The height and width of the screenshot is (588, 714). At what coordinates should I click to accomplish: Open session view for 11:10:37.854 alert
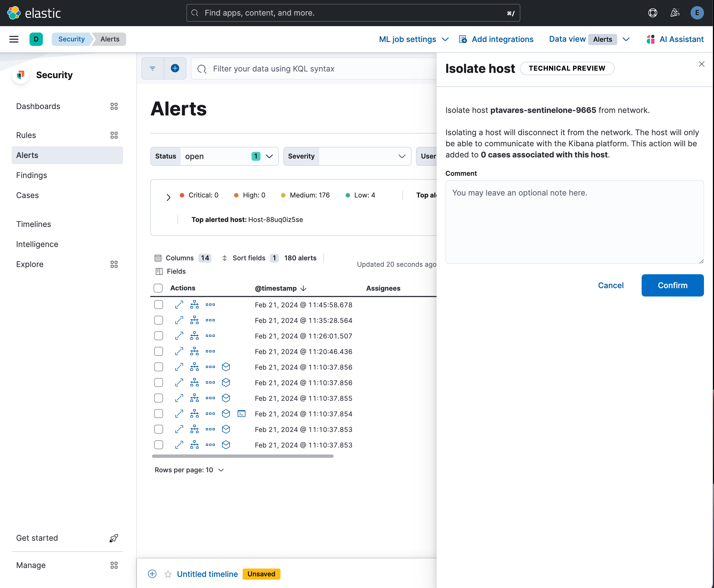coord(241,414)
